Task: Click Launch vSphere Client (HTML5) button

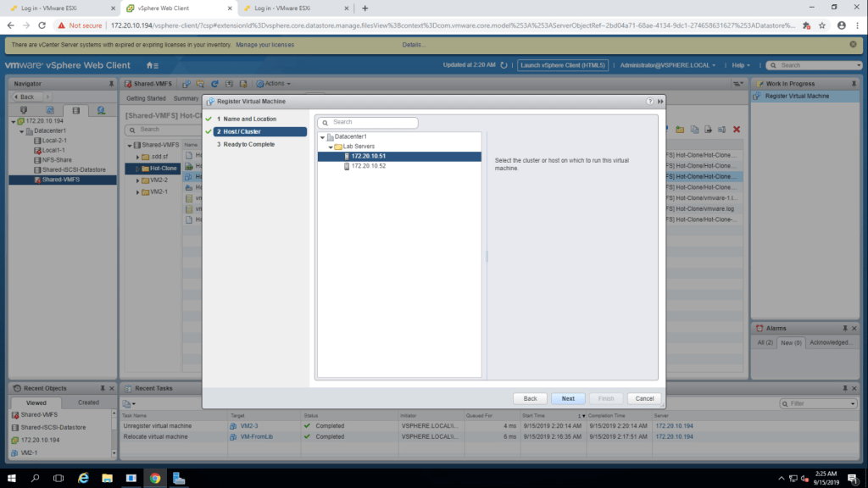Action: click(563, 65)
